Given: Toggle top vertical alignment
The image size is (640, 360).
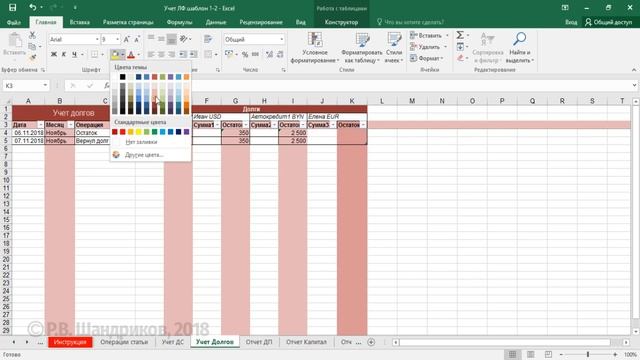Looking at the screenshot, I should [x=151, y=39].
